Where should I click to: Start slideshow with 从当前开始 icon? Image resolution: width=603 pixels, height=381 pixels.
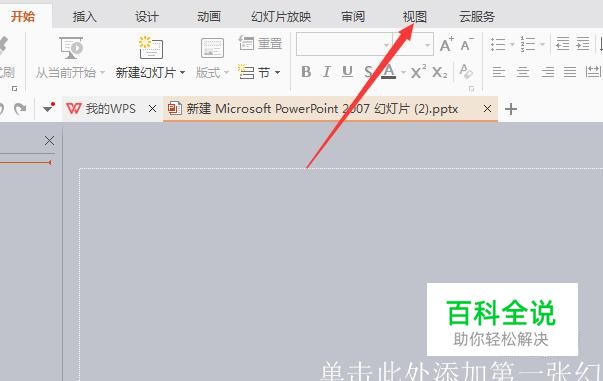tap(71, 47)
